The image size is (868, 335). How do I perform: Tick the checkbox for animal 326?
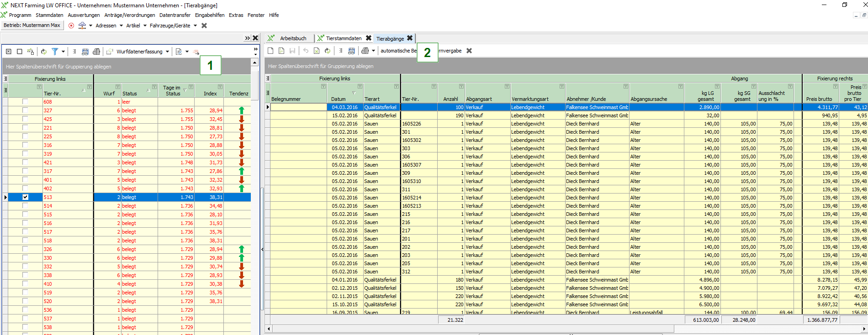25,249
